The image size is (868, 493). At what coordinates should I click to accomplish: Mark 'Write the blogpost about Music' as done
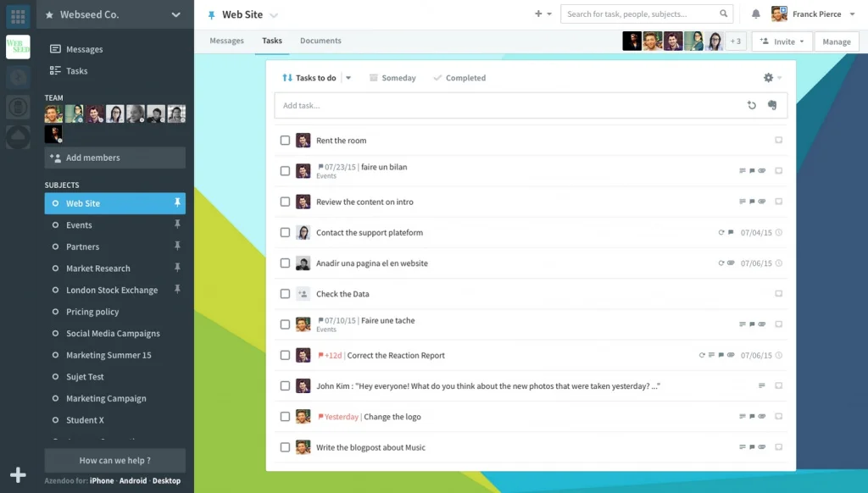tap(285, 447)
